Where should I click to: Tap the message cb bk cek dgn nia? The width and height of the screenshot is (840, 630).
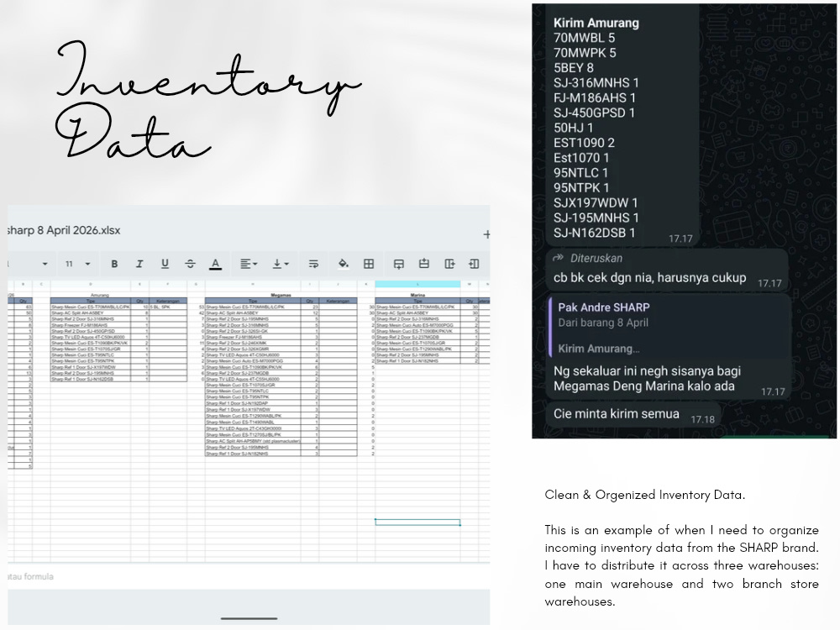pyautogui.click(x=650, y=277)
